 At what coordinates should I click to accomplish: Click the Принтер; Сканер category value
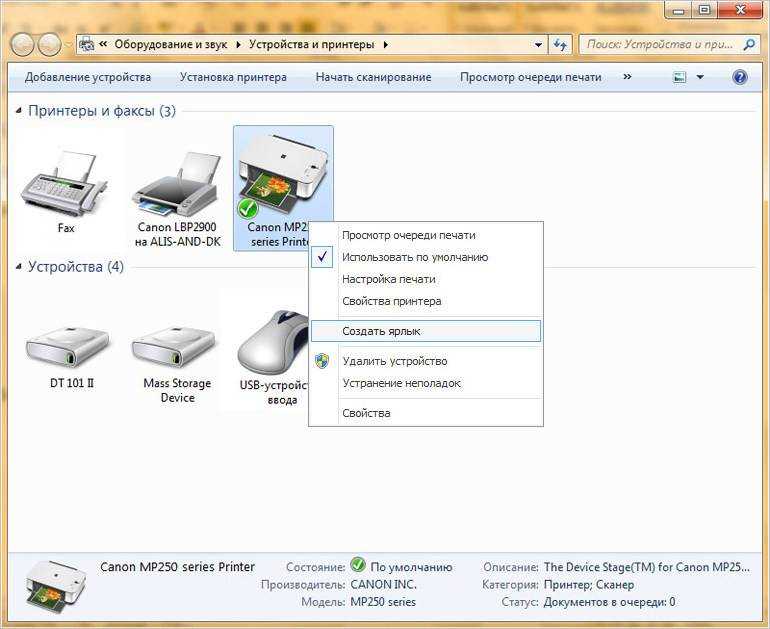tap(589, 584)
